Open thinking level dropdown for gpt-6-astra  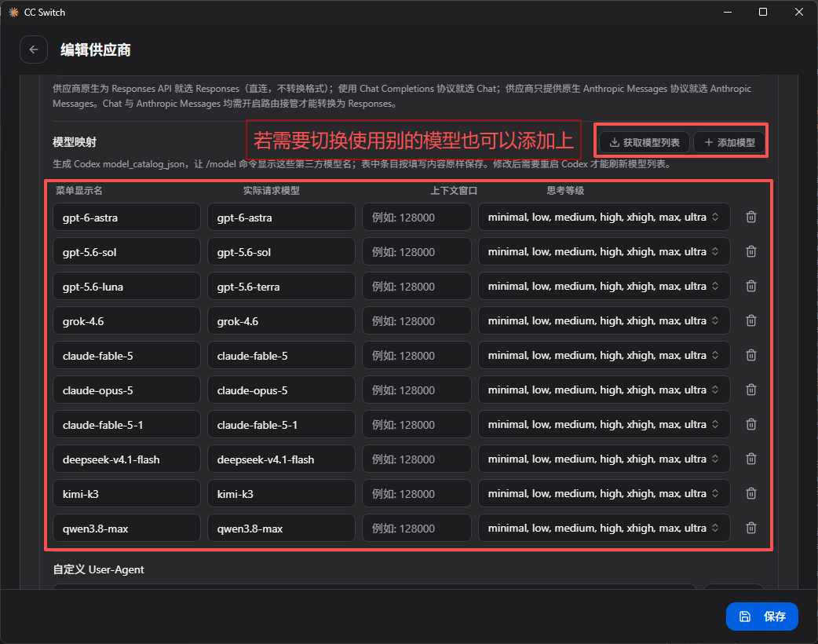click(604, 217)
